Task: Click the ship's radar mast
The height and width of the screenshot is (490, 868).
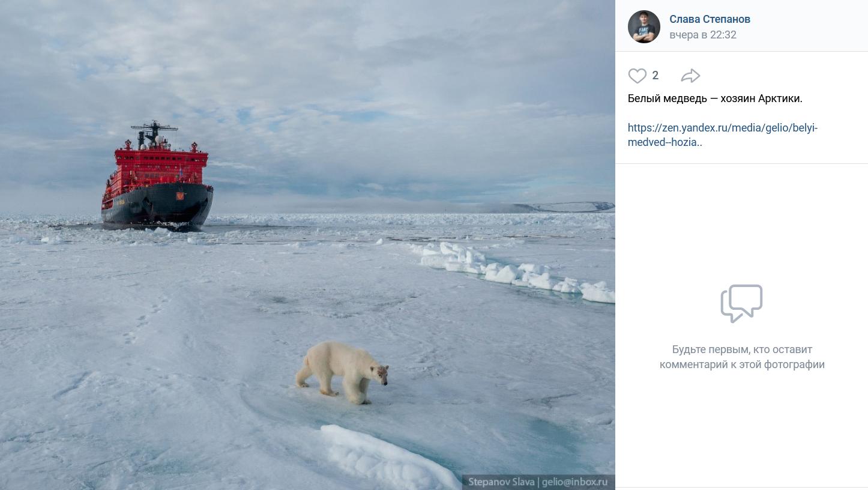Action: click(x=154, y=129)
